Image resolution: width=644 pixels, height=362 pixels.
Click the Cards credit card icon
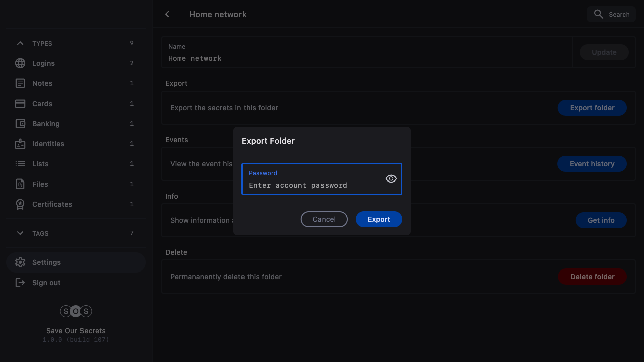(20, 104)
